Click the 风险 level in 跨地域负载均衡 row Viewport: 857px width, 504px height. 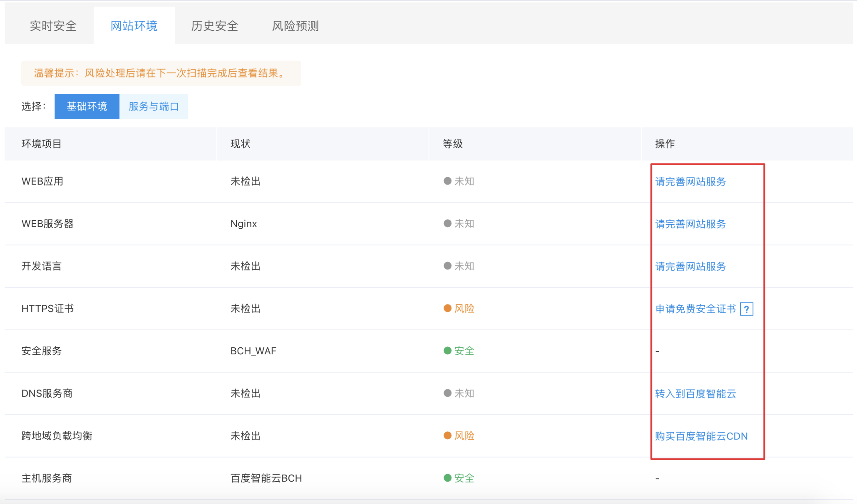click(459, 436)
